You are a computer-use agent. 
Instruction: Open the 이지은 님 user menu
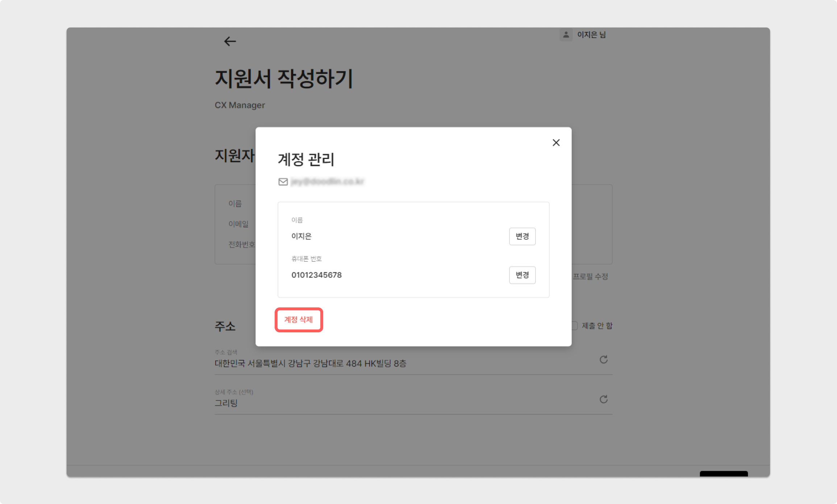(x=591, y=35)
